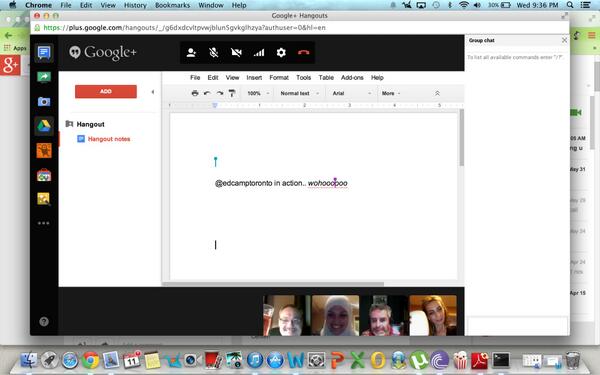
Task: Click the word wohoooooo in the document
Action: tap(328, 183)
